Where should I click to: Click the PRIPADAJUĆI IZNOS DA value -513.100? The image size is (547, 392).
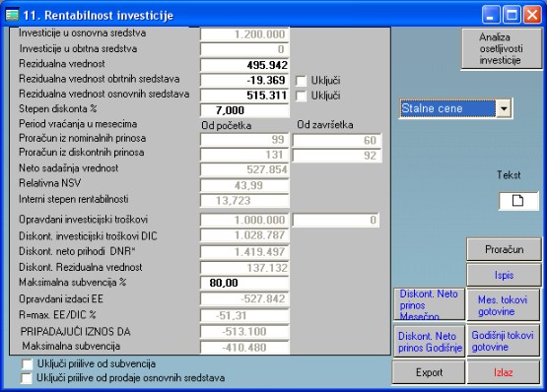244,332
